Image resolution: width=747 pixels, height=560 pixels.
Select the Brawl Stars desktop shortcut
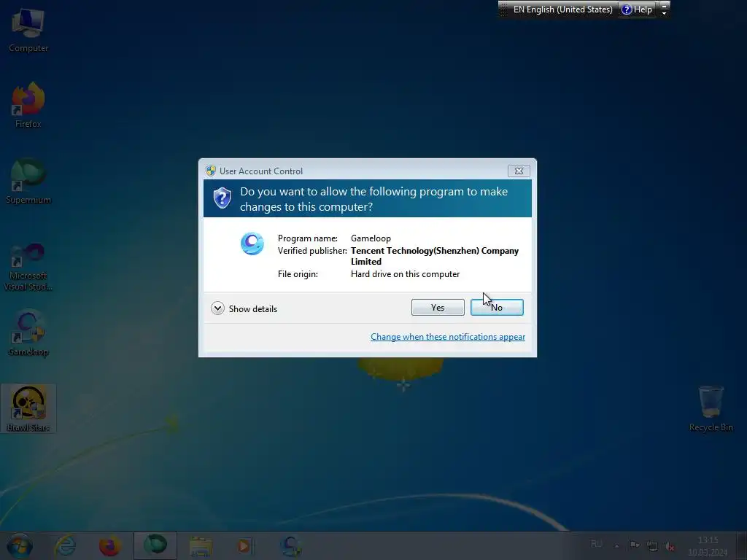28,408
